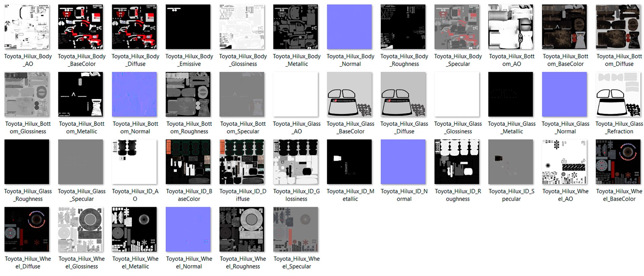Click the Toyota_Hilux_ID_Normal file name

tap(404, 195)
